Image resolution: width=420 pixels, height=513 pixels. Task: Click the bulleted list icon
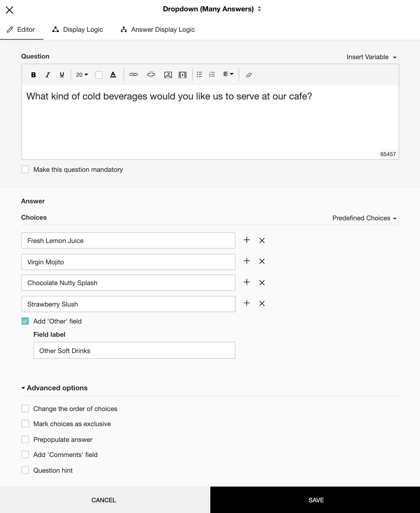pyautogui.click(x=199, y=74)
